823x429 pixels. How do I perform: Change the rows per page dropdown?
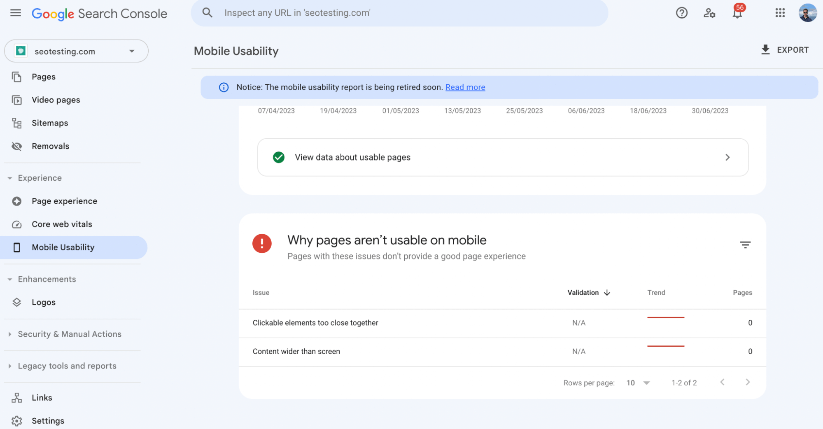pyautogui.click(x=638, y=382)
